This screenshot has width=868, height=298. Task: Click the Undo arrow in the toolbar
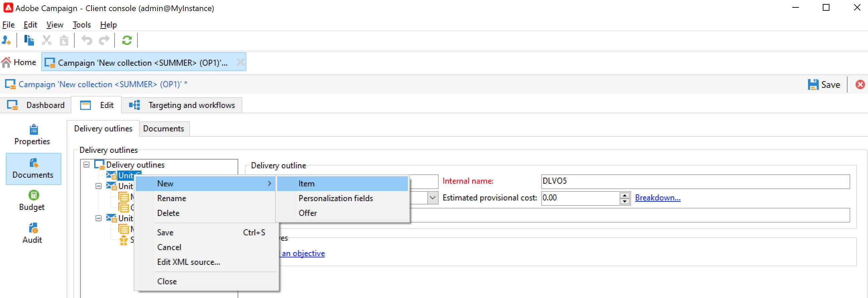[x=87, y=41]
